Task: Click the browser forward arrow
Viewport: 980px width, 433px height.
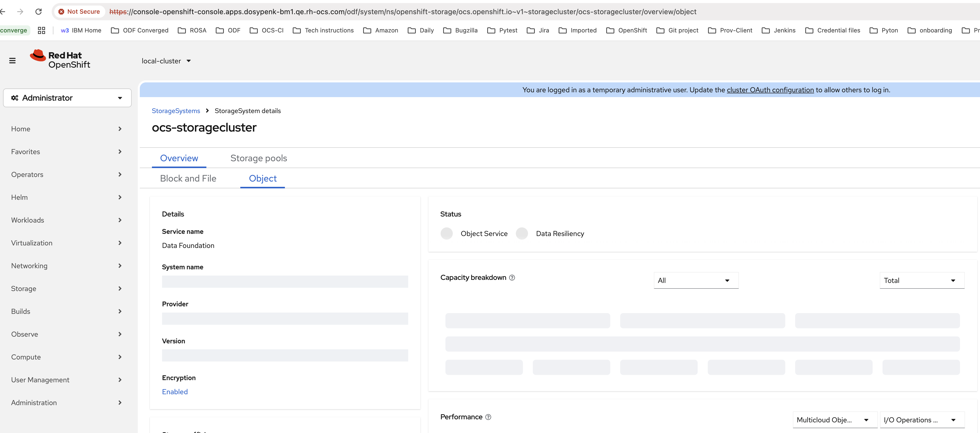Action: click(x=20, y=11)
